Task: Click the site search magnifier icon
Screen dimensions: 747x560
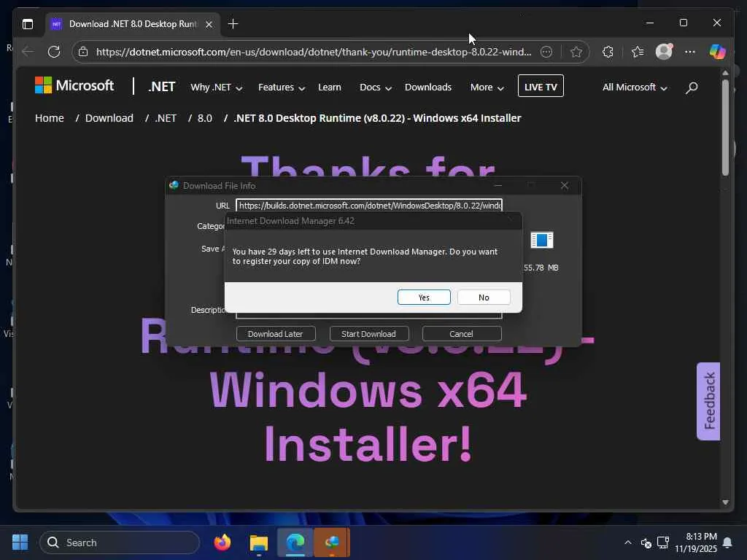Action: tap(692, 87)
